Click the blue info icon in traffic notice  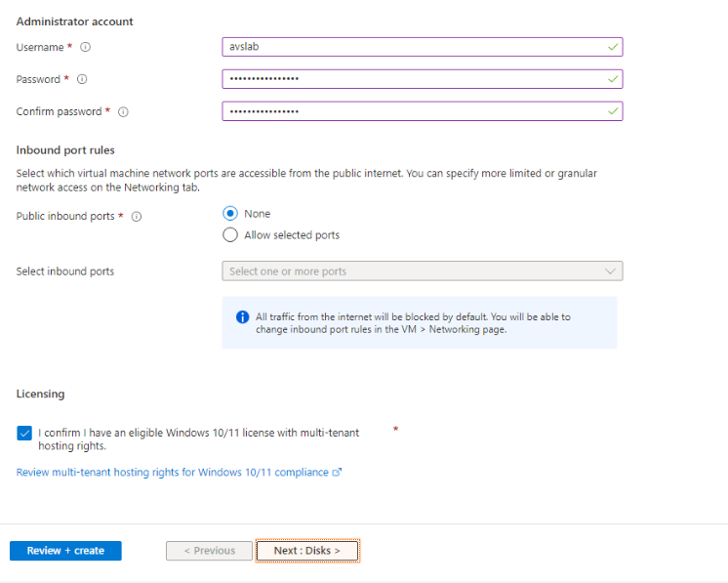[242, 317]
